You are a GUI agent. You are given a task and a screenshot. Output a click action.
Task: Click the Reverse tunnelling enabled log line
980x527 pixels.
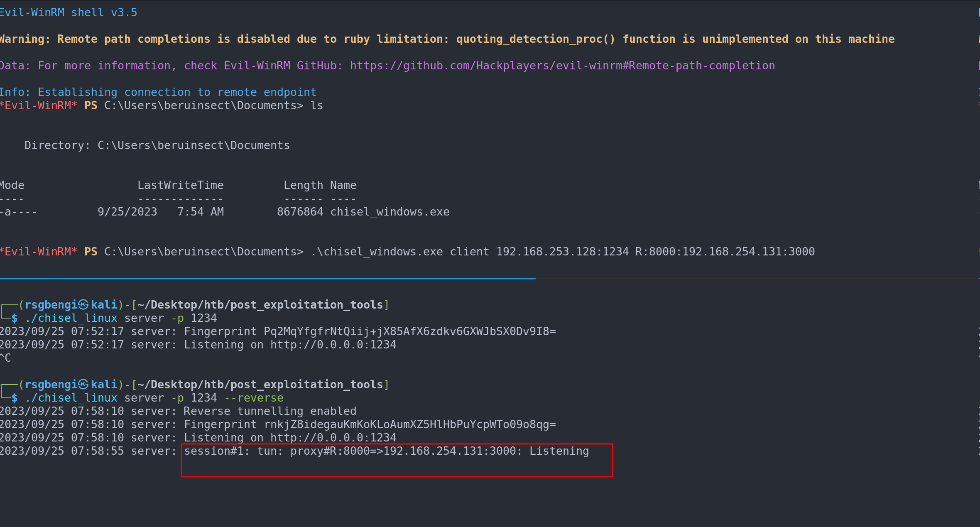click(270, 411)
